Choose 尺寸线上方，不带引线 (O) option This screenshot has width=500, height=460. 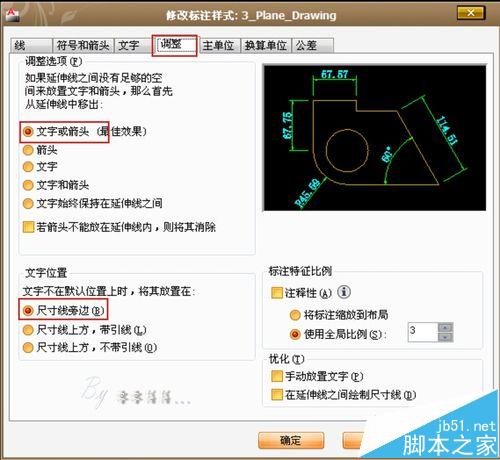click(x=28, y=348)
